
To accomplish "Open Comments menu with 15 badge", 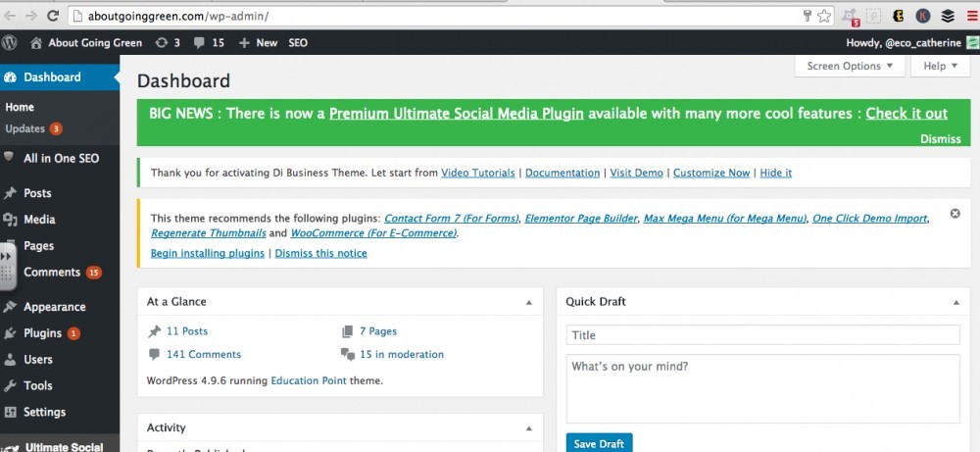I will 62,272.
